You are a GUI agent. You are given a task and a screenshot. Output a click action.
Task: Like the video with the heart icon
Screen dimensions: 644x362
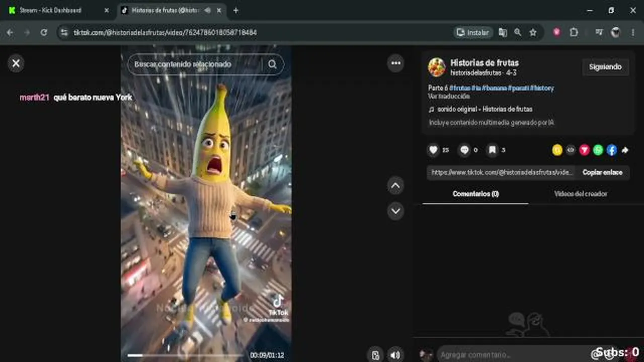433,150
